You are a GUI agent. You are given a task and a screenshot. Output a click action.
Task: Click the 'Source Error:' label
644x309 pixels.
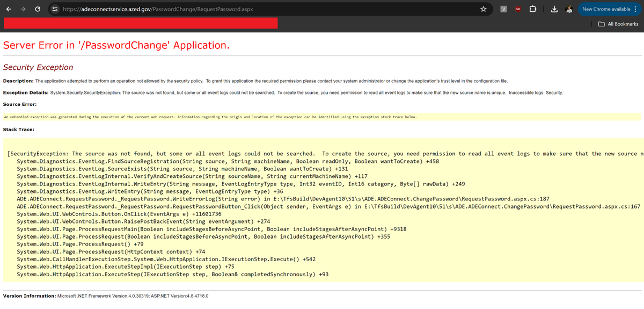pyautogui.click(x=19, y=104)
